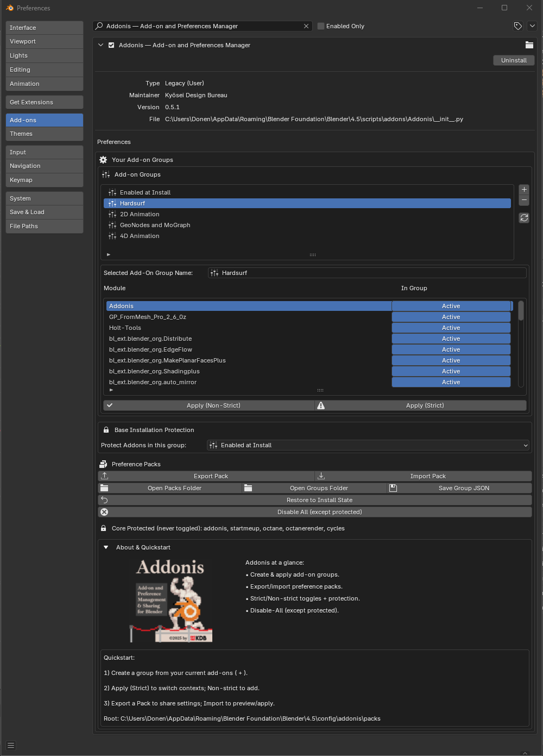This screenshot has width=543, height=756.
Task: Click the module list vertical scrollbar
Action: point(521,311)
